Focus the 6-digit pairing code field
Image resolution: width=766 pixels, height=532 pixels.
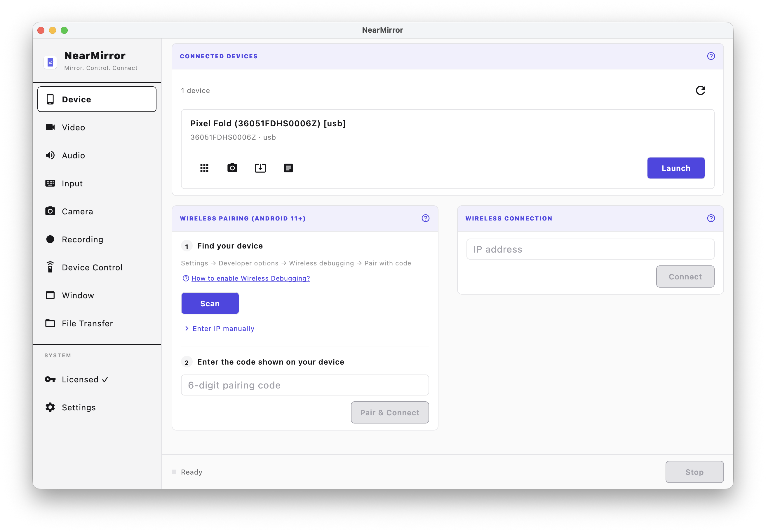click(304, 385)
